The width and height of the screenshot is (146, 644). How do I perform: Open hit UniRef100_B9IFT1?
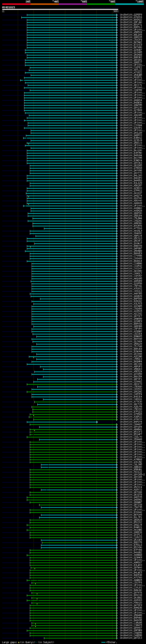click(131, 25)
